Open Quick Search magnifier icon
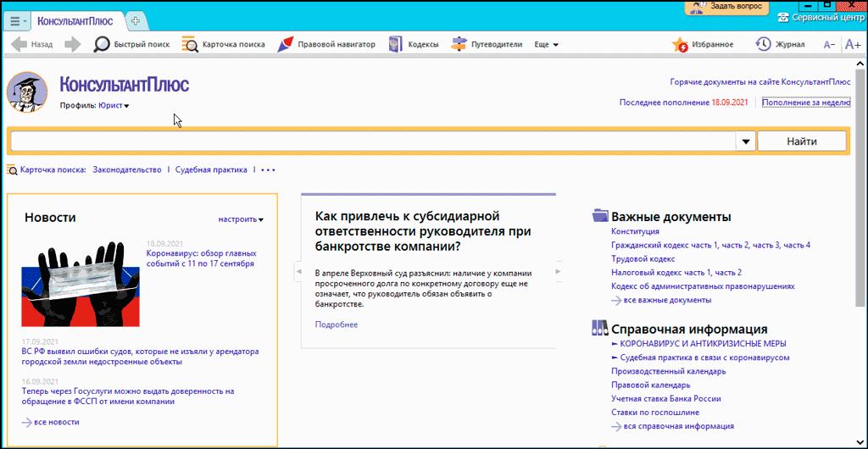Screen dimensions: 868x449 (x=102, y=44)
